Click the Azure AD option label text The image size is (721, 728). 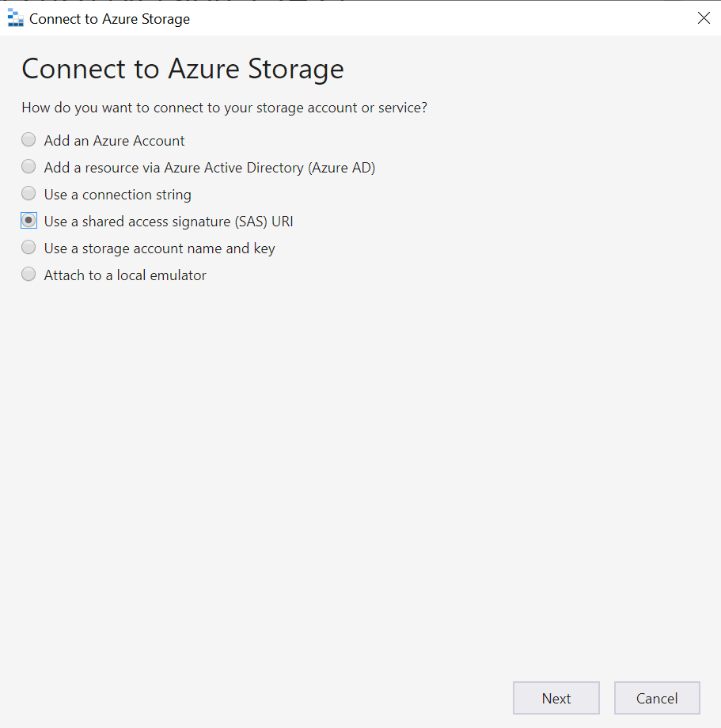point(210,167)
